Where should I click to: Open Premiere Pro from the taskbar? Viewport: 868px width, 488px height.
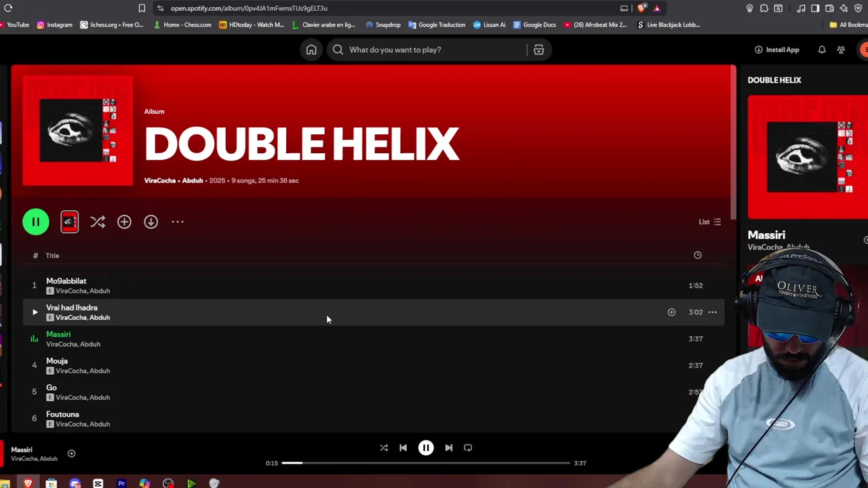pos(121,483)
